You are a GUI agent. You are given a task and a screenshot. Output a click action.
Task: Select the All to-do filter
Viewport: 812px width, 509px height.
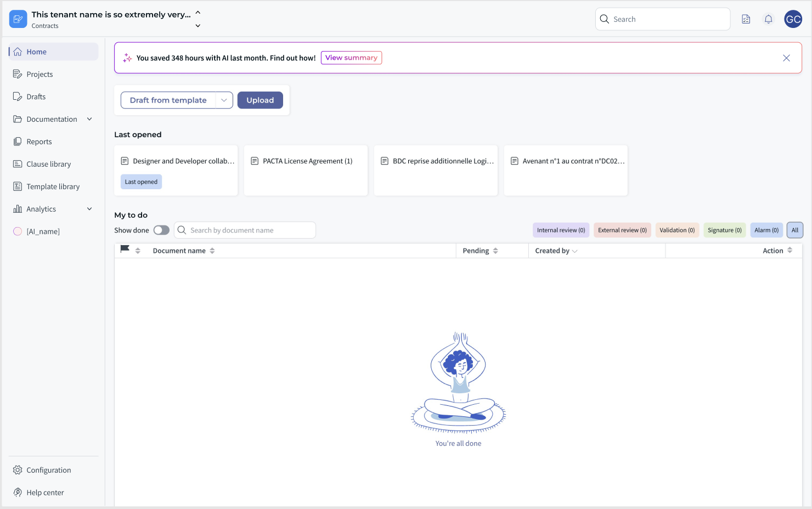(795, 230)
